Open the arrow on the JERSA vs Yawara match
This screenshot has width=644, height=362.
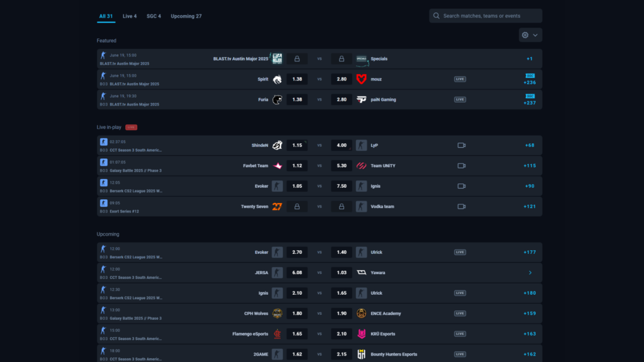pos(530,273)
